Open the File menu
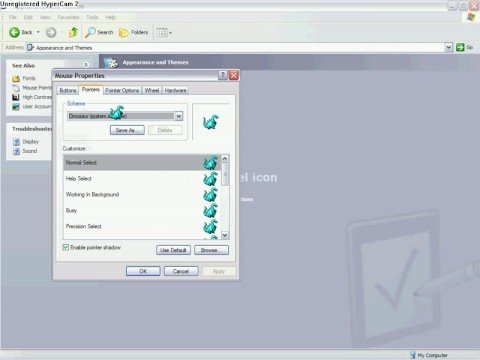This screenshot has width=480, height=360. coord(13,17)
